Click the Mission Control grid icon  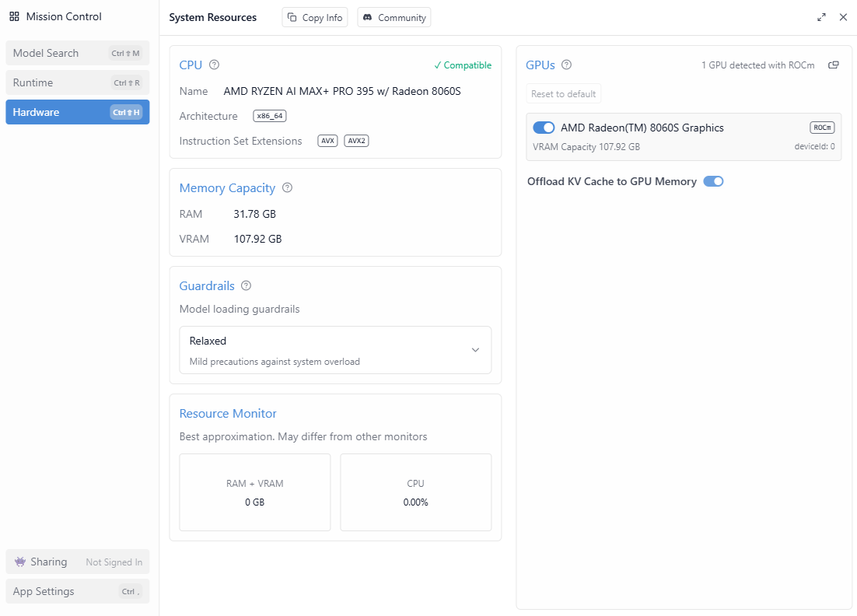14,16
